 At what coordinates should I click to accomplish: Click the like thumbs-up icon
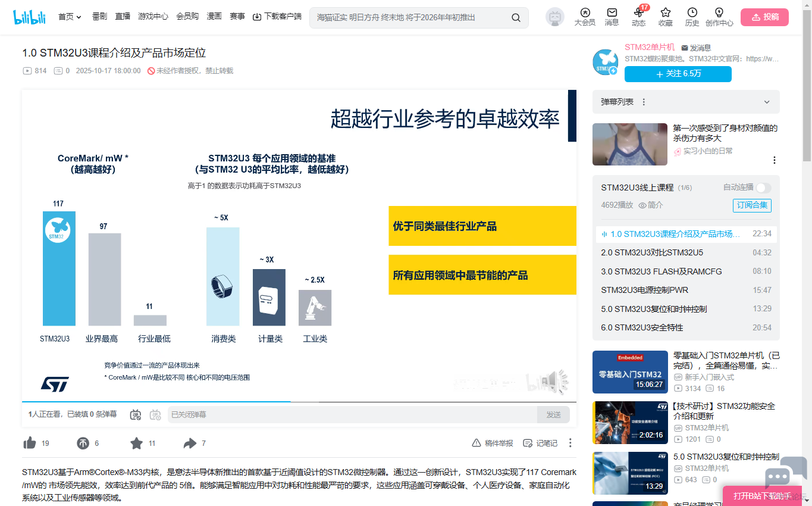click(x=29, y=443)
